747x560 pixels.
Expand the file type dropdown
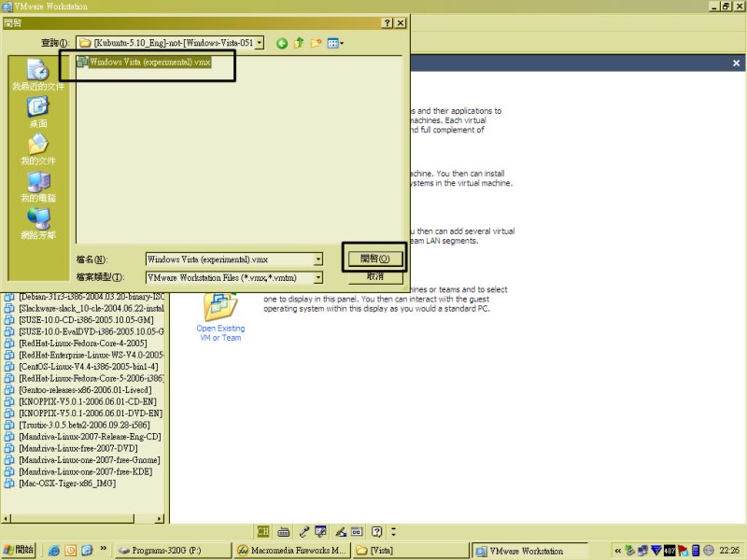318,277
